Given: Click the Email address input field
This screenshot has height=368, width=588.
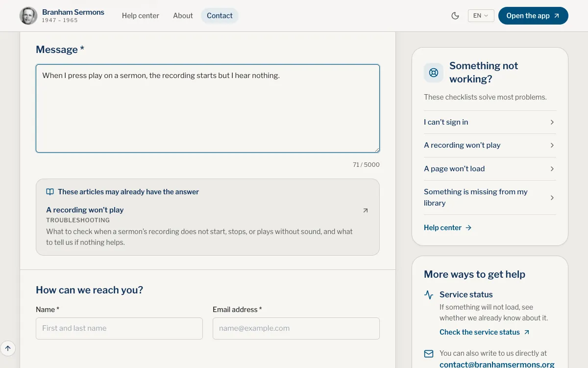Looking at the screenshot, I should [296, 328].
